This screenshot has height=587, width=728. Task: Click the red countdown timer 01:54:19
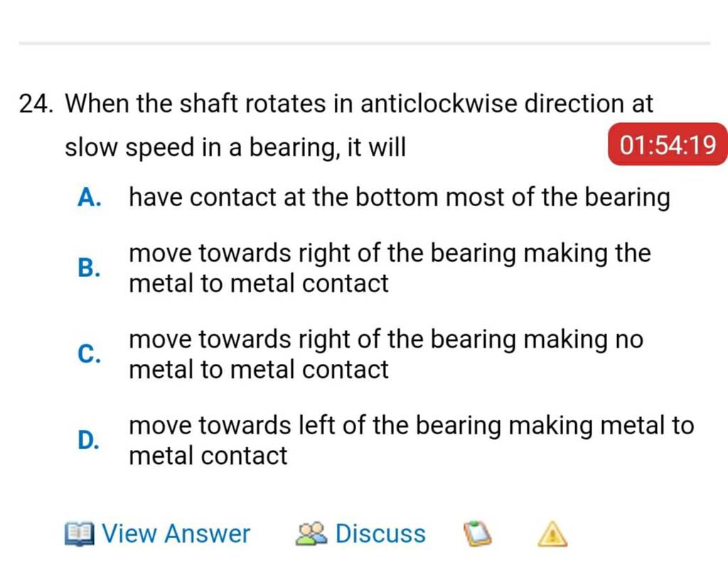pos(665,145)
